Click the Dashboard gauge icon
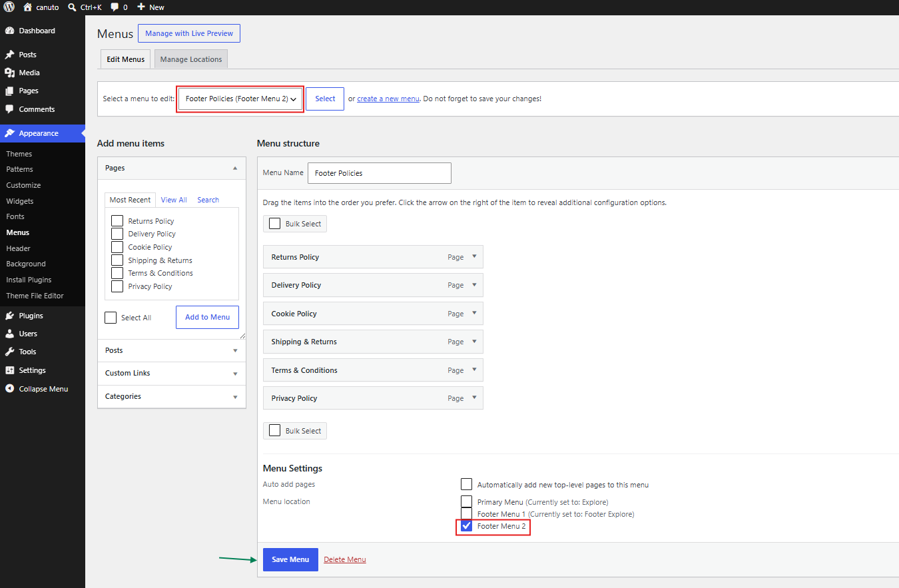The height and width of the screenshot is (588, 899). (9, 31)
